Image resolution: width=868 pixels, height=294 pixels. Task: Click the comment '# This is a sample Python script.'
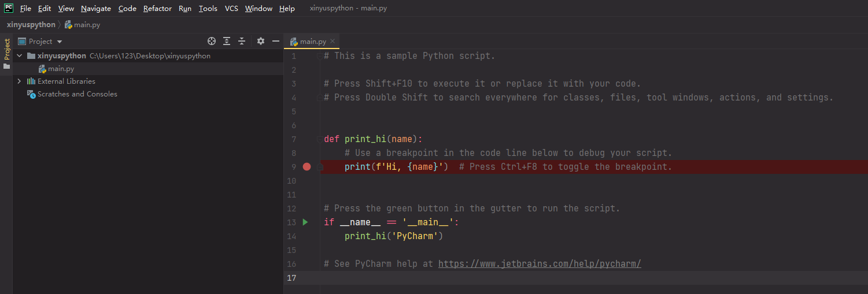click(409, 56)
